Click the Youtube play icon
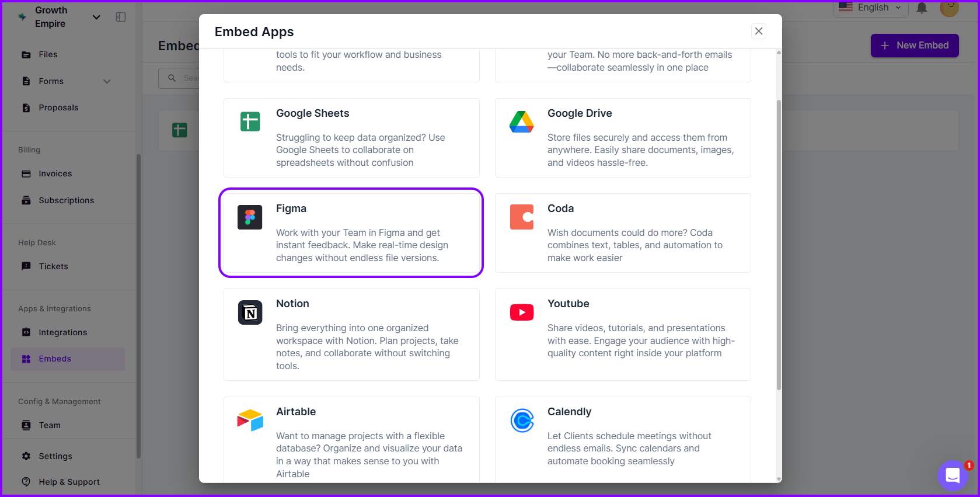 coord(521,312)
